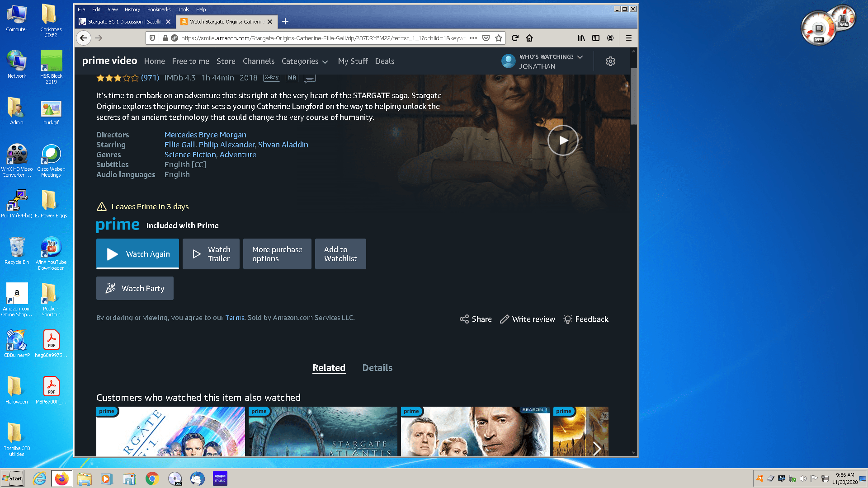Click the system tray volume icon
The width and height of the screenshot is (868, 488).
point(803,479)
